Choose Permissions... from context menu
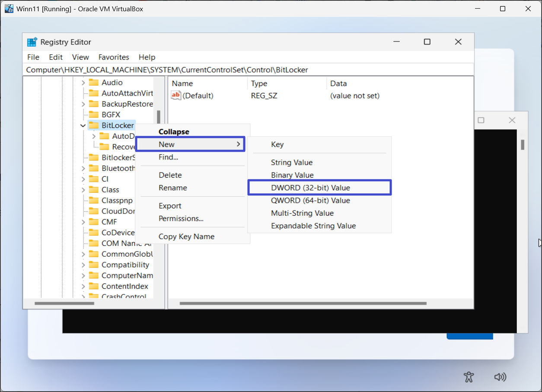542x392 pixels. pyautogui.click(x=181, y=218)
